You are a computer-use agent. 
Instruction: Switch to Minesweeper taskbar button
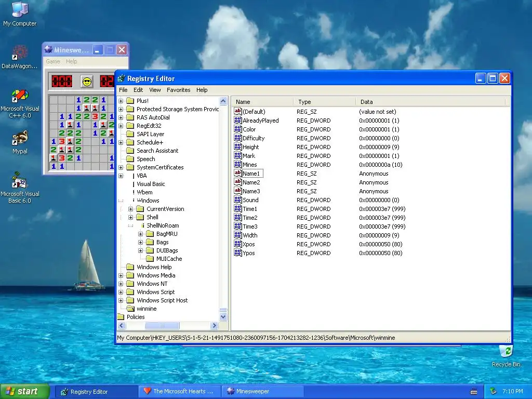coord(262,392)
